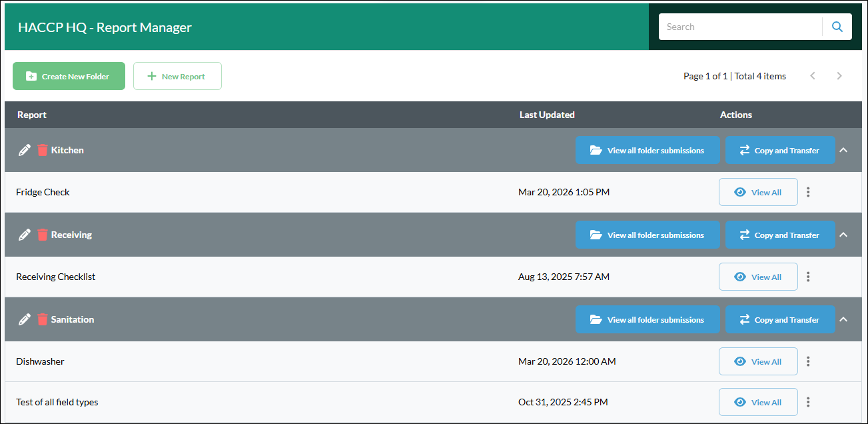Click the HACCP HQ - Report Manager title
The height and width of the screenshot is (424, 868).
(x=105, y=27)
